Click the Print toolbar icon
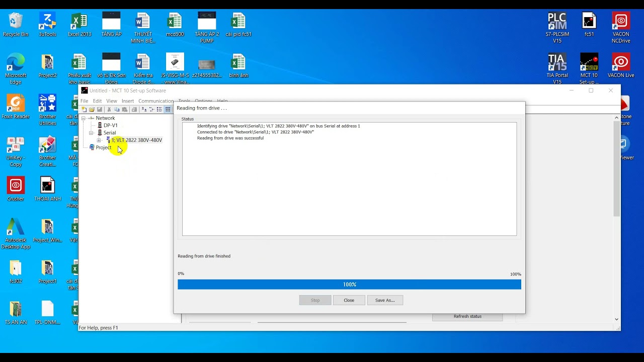 134,109
